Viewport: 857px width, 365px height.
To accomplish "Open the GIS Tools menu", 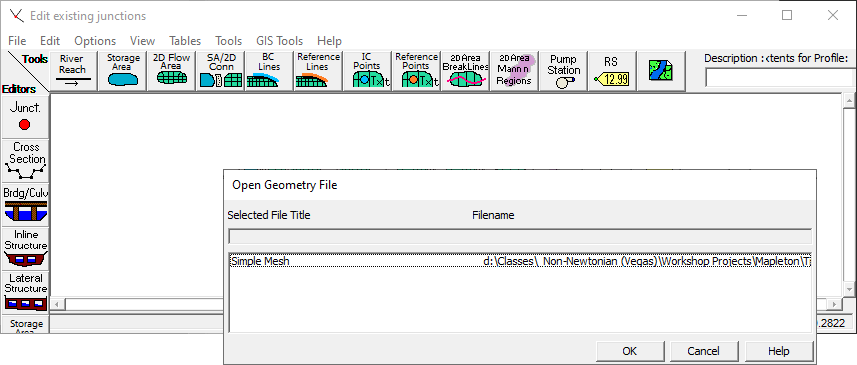I will [x=279, y=40].
